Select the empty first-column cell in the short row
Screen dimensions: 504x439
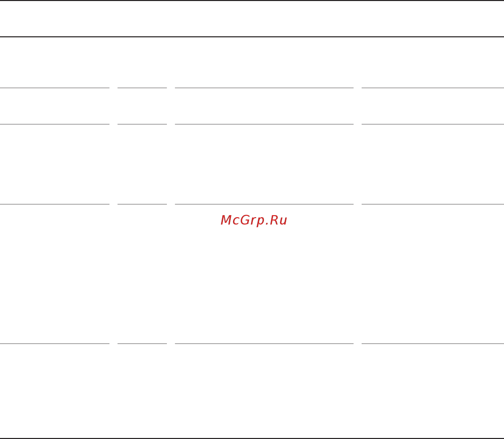[55, 106]
